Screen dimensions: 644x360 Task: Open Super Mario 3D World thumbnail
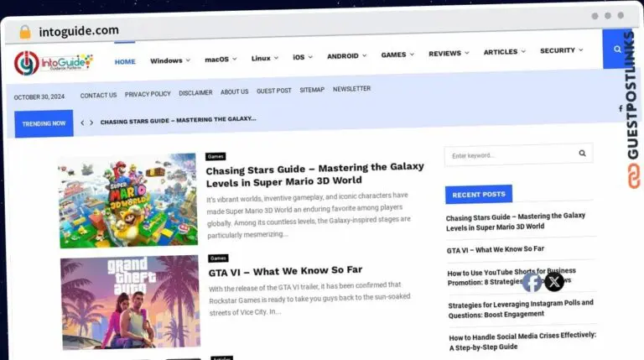(128, 201)
